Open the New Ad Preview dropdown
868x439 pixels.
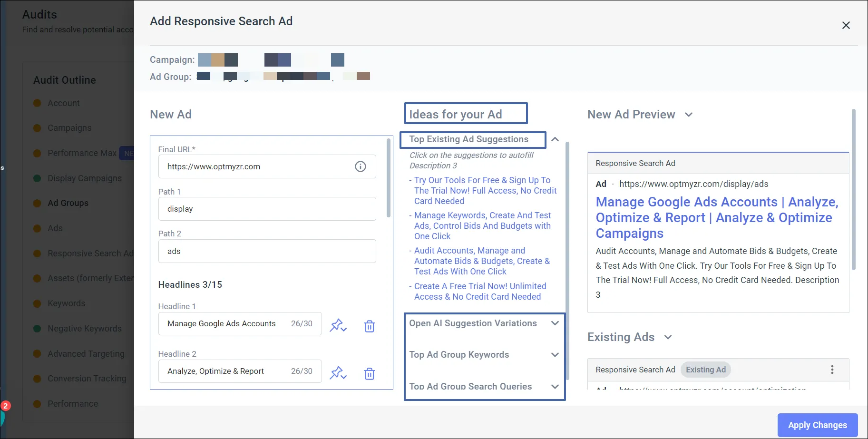click(688, 115)
